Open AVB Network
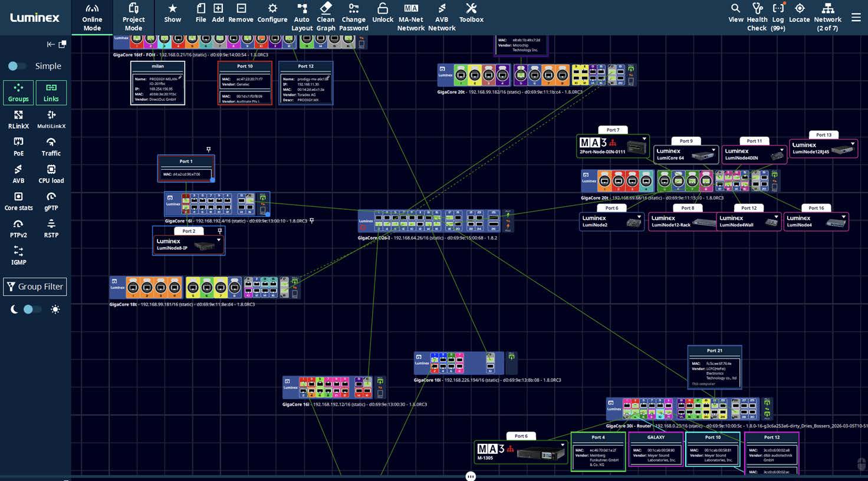868x481 pixels. [x=442, y=17]
